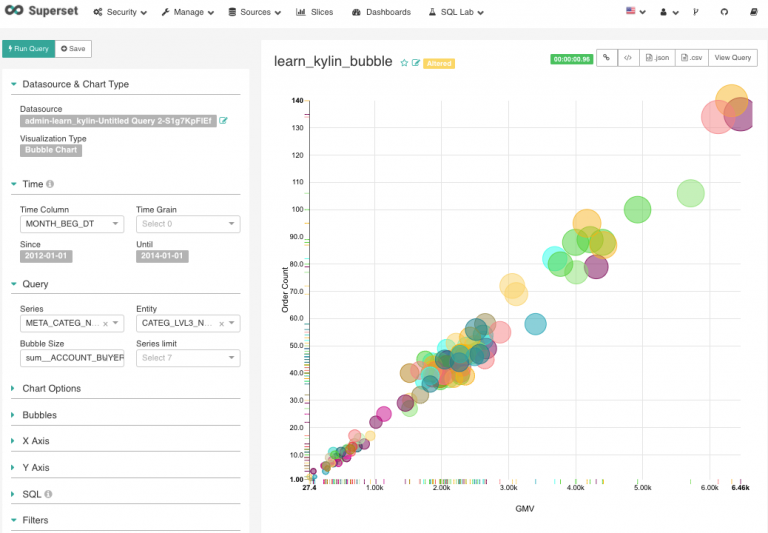The image size is (768, 533).
Task: Click the edit icon beside the chart title
Action: pyautogui.click(x=416, y=63)
